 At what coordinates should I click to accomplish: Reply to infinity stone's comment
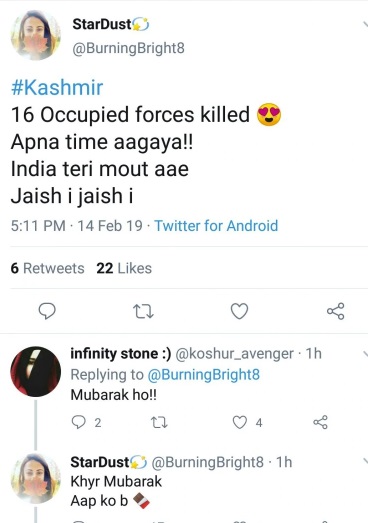(x=79, y=422)
